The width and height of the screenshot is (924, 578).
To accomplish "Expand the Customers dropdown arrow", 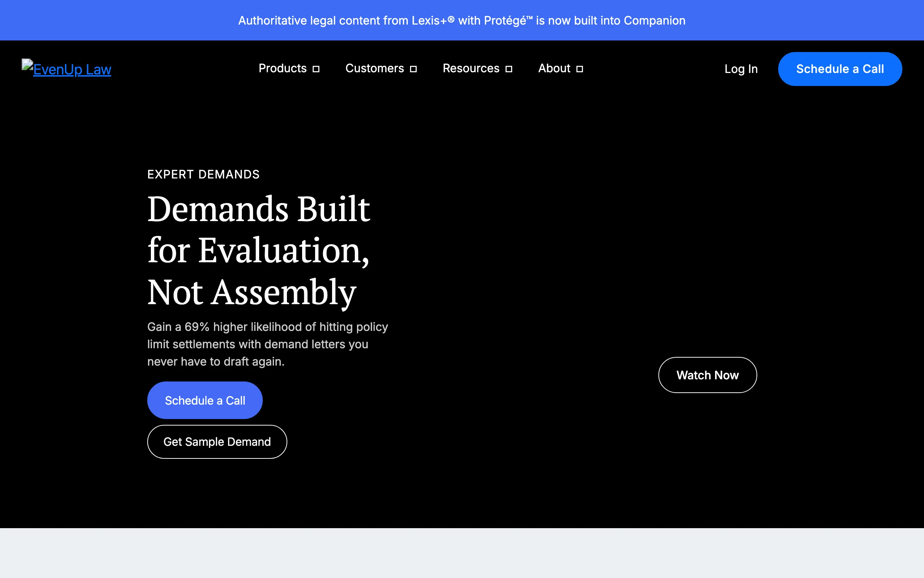I will pos(413,69).
